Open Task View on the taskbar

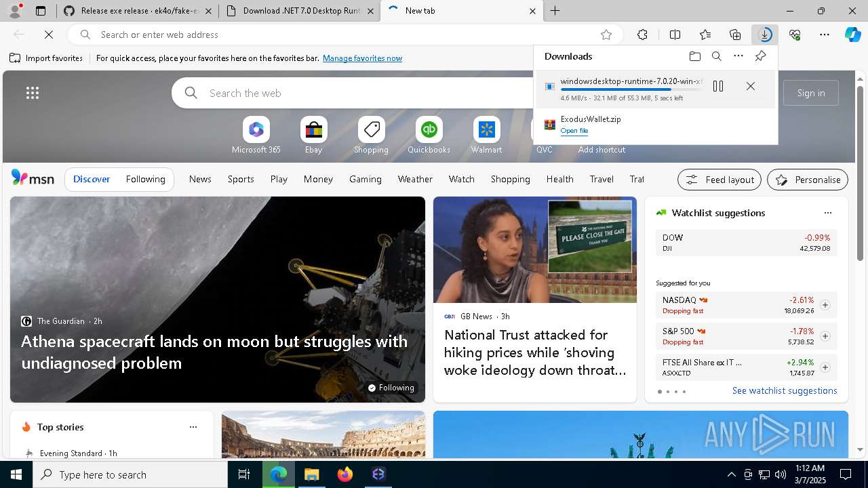244,474
